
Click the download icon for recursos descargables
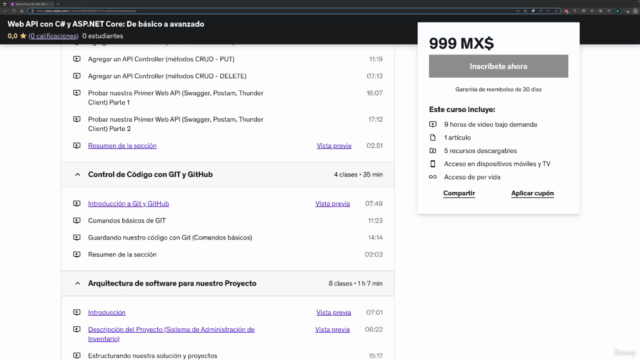pos(433,151)
